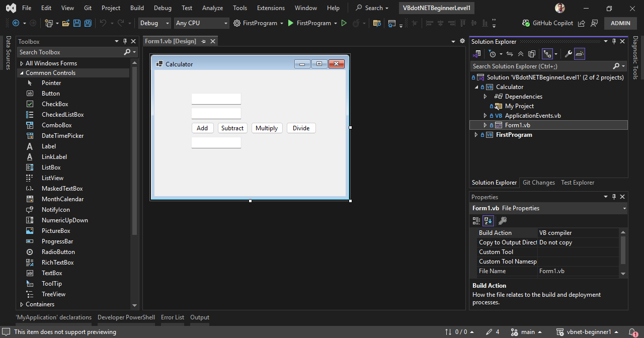Click the GitHub Copilot button
The image size is (644, 338).
pyautogui.click(x=547, y=23)
